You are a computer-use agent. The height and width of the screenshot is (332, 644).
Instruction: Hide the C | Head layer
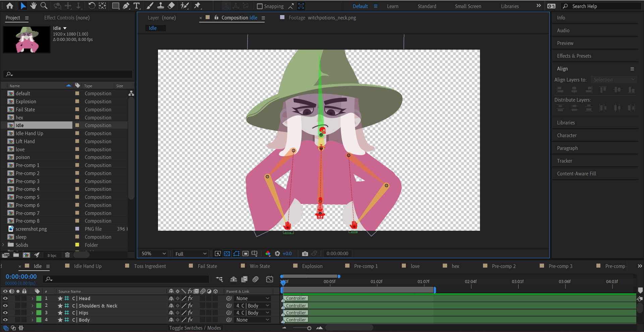[5, 298]
